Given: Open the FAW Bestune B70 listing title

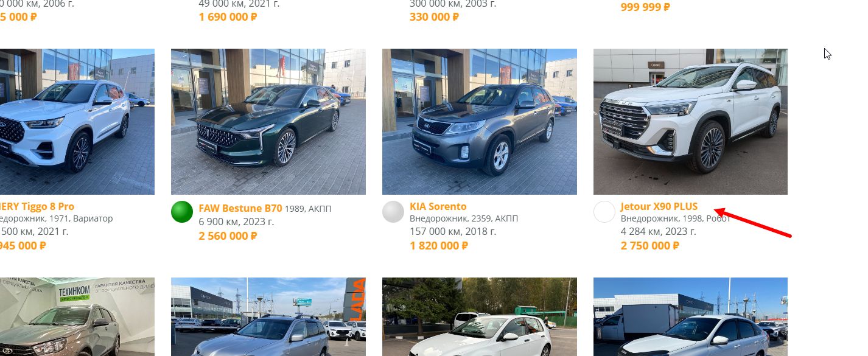Looking at the screenshot, I should (x=240, y=208).
